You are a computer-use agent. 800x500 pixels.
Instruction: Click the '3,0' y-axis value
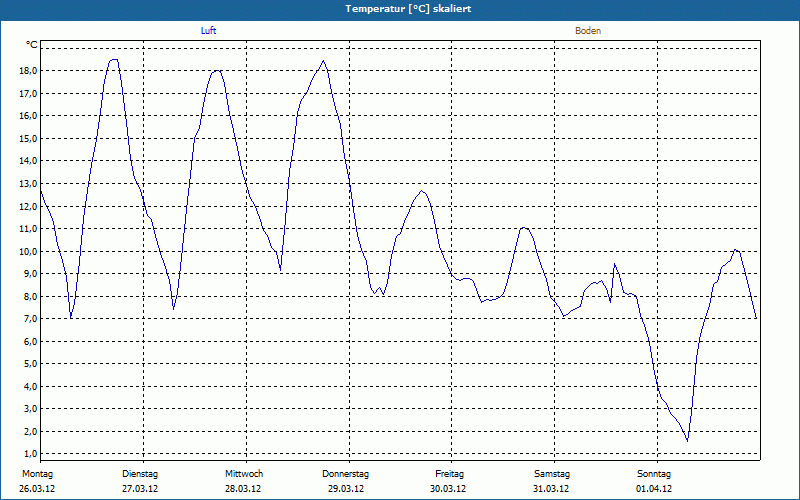click(x=31, y=409)
